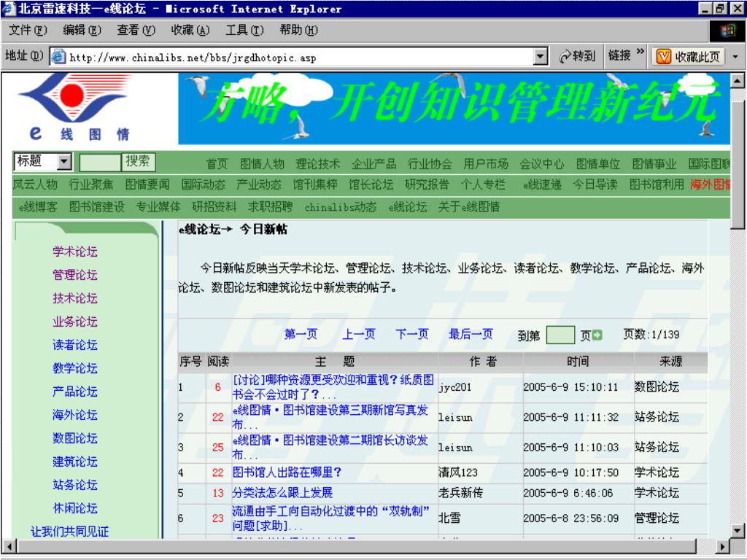
Task: Go to 上一页 link
Action: (359, 334)
